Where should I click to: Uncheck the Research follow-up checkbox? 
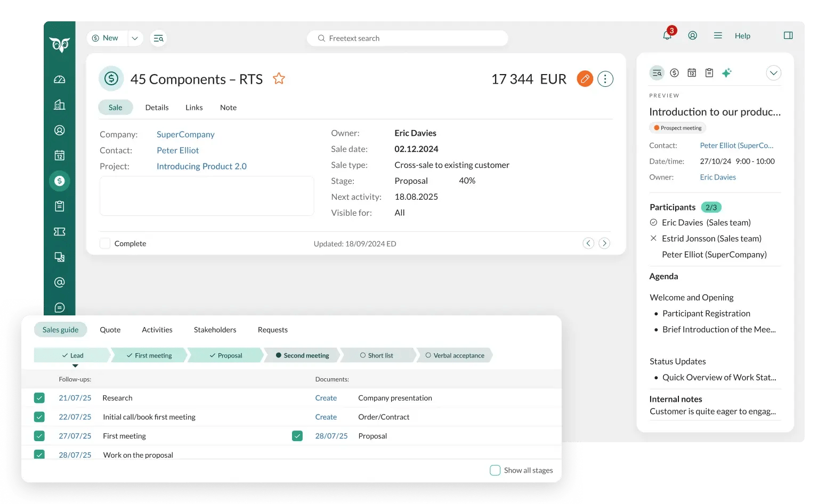[x=39, y=397]
